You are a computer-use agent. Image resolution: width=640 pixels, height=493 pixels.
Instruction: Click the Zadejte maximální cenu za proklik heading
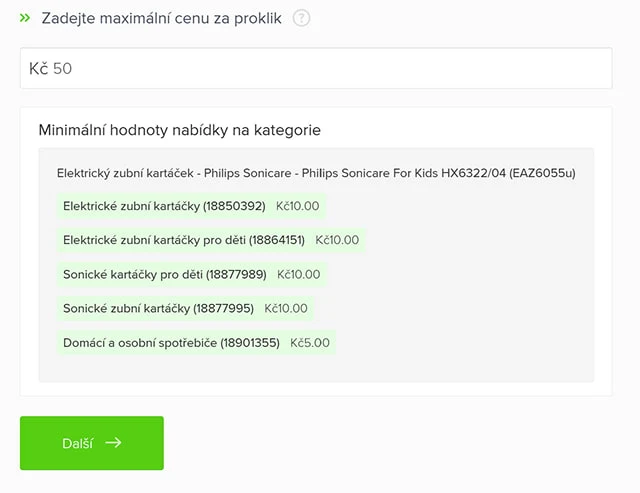(162, 18)
